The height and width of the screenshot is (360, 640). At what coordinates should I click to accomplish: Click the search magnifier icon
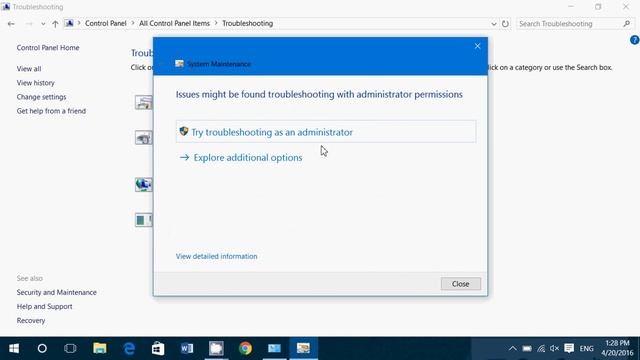click(x=627, y=24)
